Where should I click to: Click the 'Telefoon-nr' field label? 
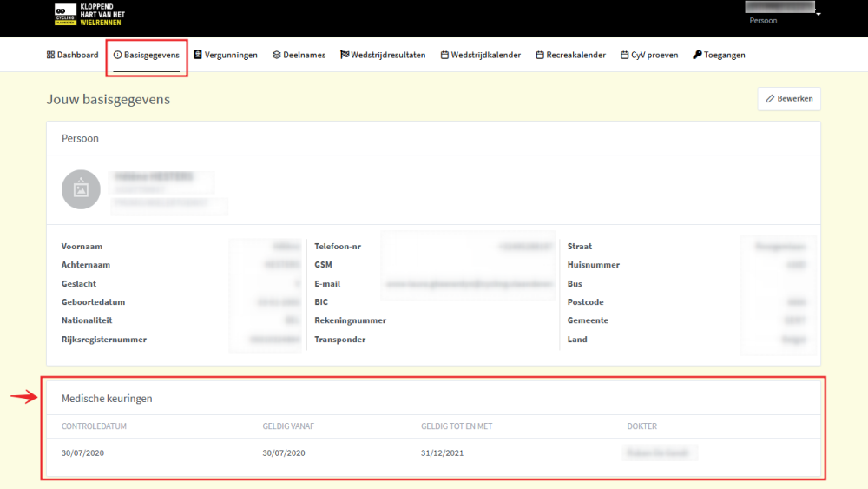pos(338,246)
